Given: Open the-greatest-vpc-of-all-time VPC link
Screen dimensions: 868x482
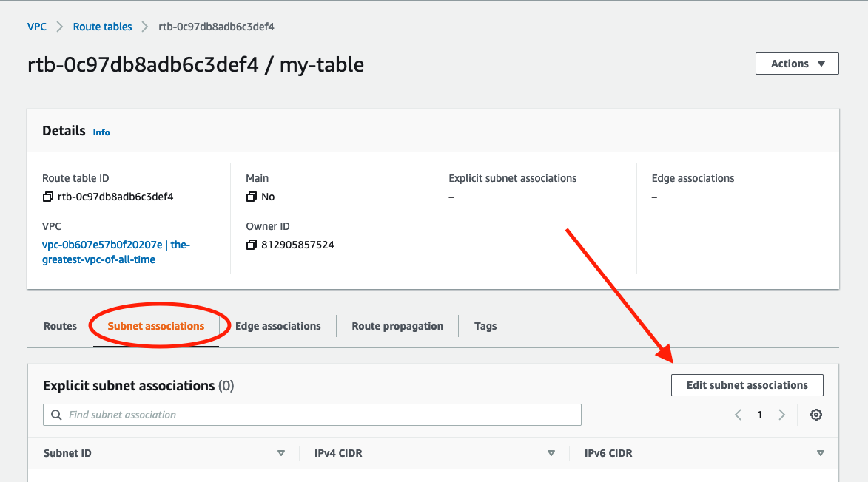Looking at the screenshot, I should pyautogui.click(x=116, y=252).
